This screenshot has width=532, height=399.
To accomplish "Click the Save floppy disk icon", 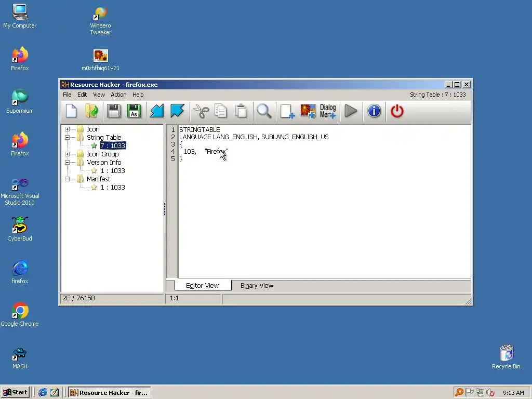I will tap(114, 111).
